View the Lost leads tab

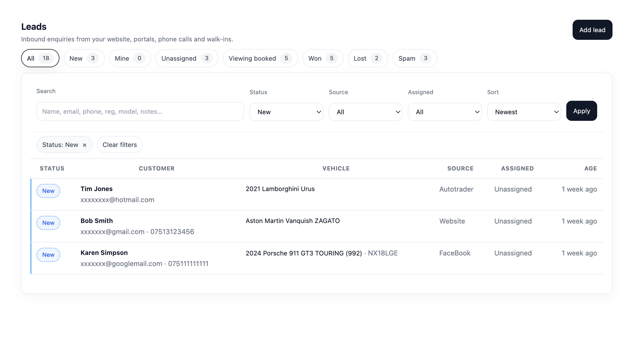coord(368,58)
